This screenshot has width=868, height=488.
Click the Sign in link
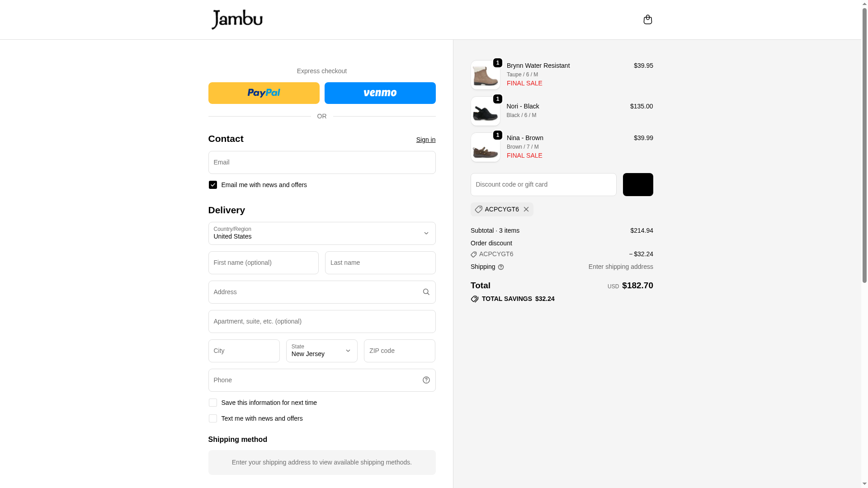[x=425, y=140]
